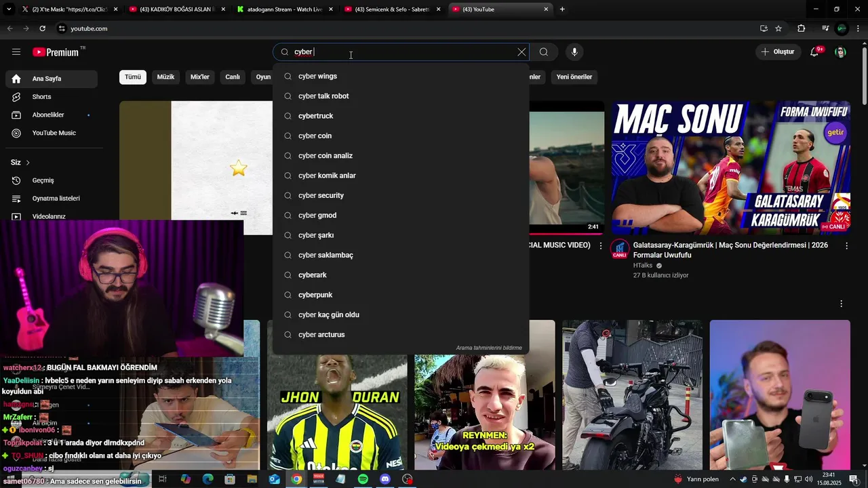
Task: Expand the Siz sidebar section
Action: coord(20,163)
